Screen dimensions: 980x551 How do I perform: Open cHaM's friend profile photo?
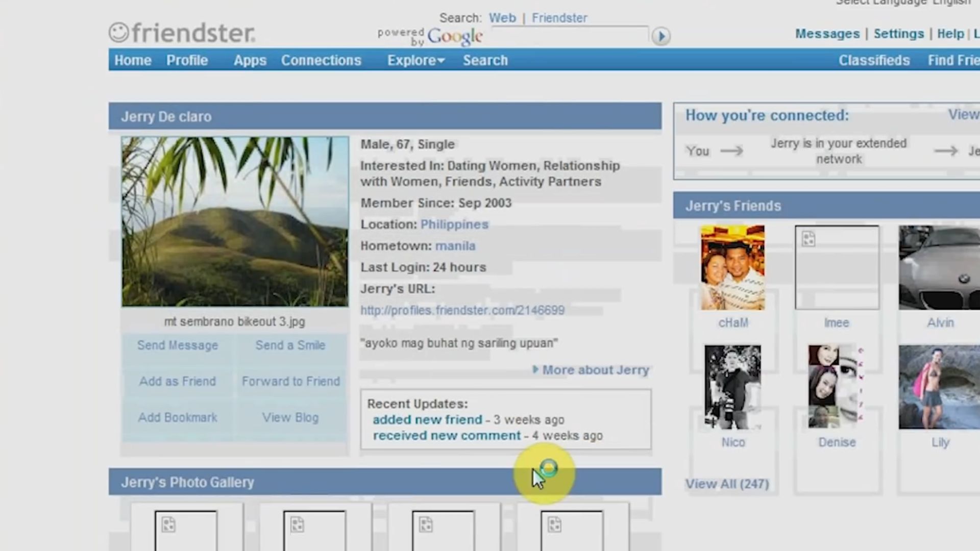coord(732,267)
